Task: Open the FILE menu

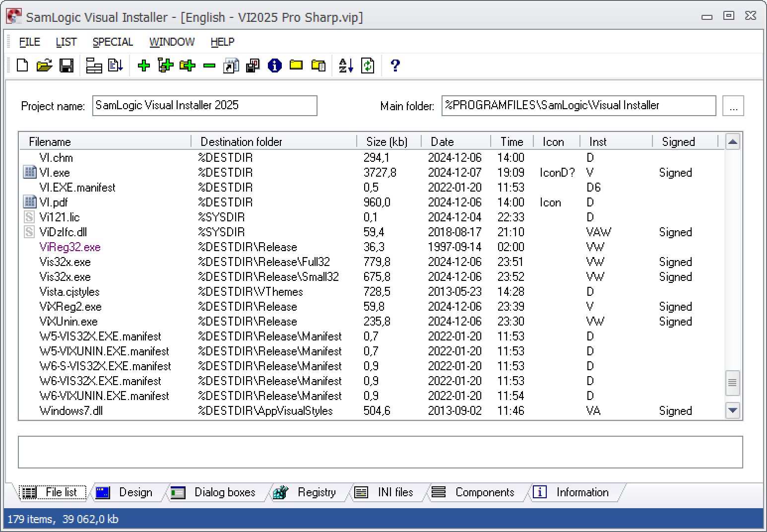Action: pos(30,42)
